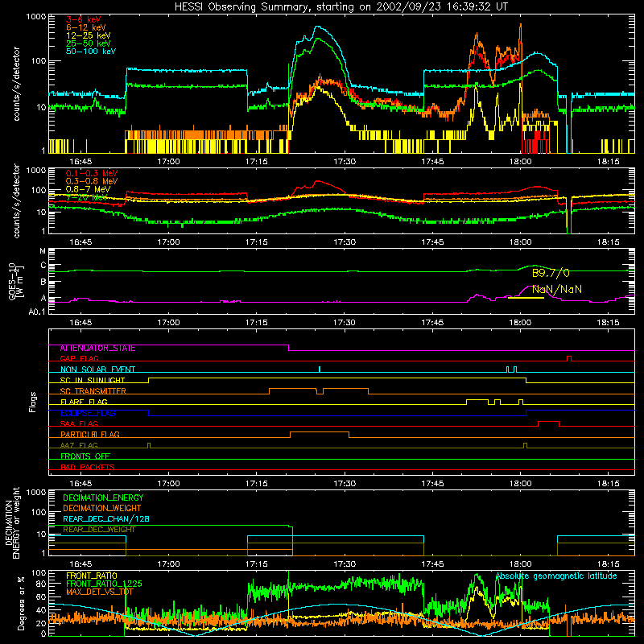This screenshot has height=644, width=644.
Task: Click the Absolute geomagnetic latitude label
Action: coord(556,576)
